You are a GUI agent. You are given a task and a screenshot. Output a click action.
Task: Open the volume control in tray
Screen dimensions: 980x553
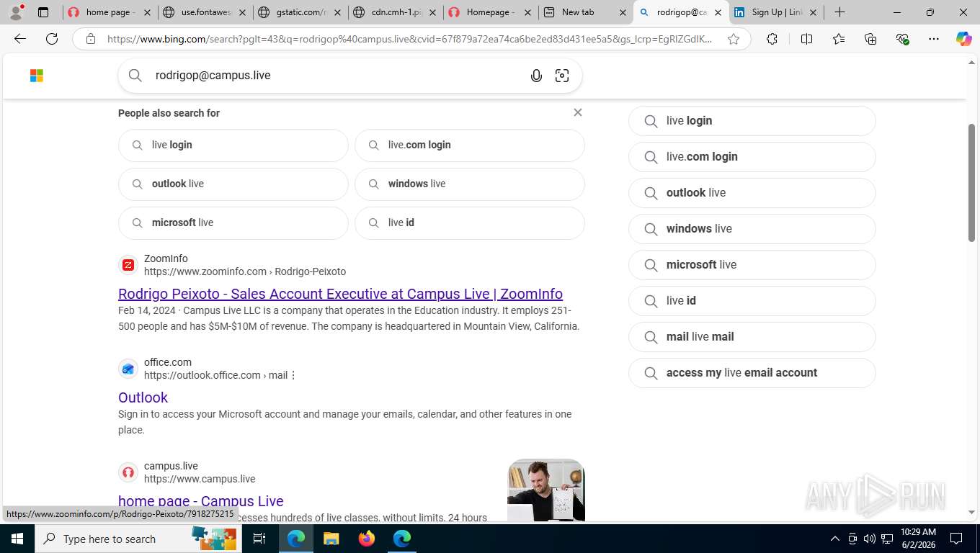869,539
